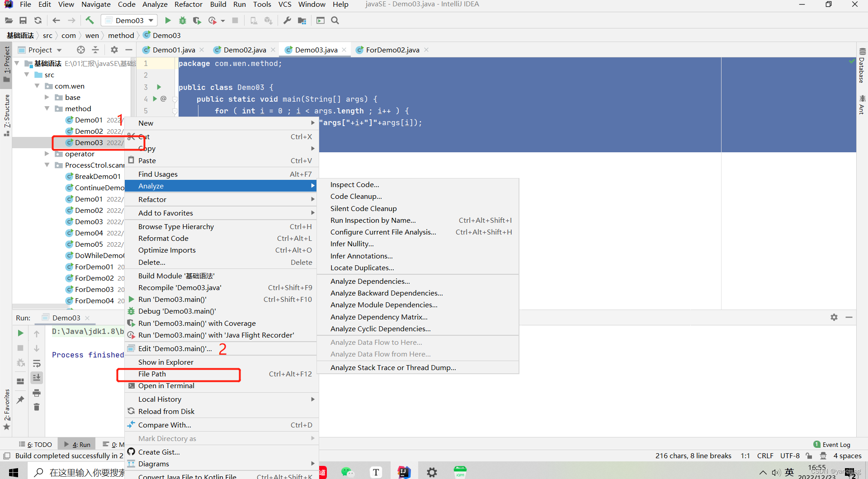Click the locate target icon in Project panel

(81, 50)
